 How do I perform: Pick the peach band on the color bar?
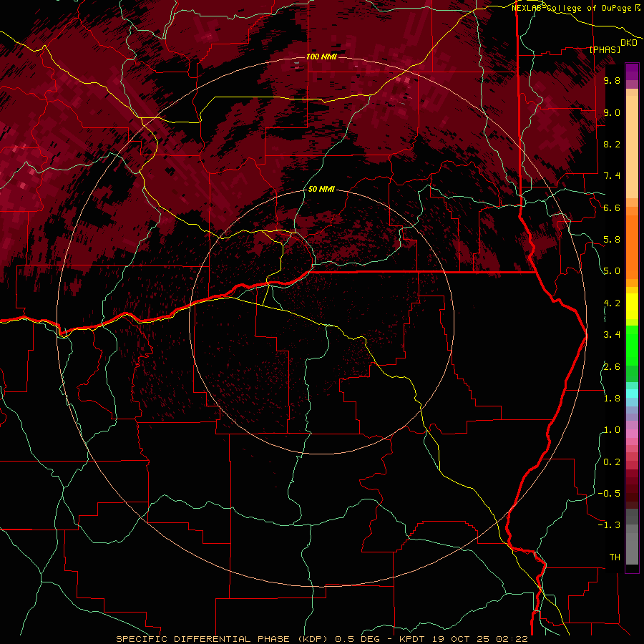[x=632, y=148]
